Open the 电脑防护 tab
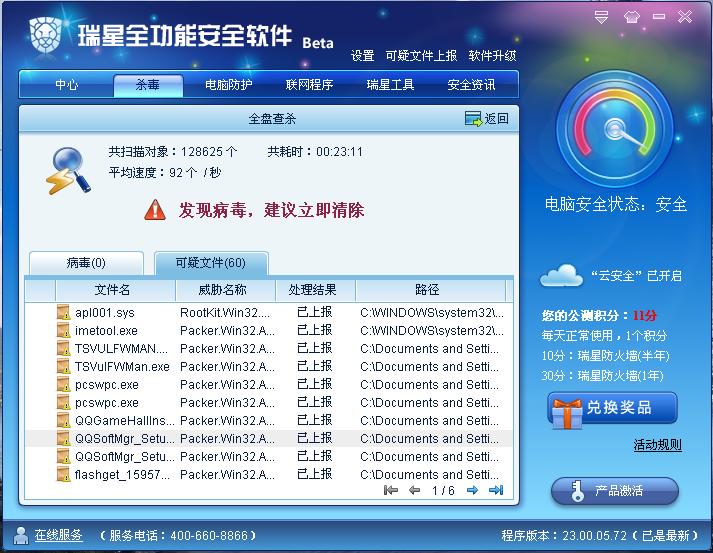 228,85
